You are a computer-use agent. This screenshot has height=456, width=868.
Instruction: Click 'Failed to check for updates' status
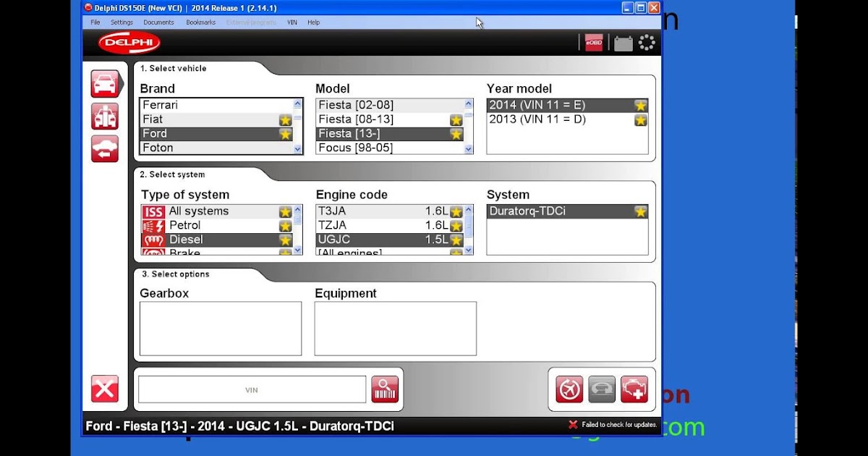618,425
